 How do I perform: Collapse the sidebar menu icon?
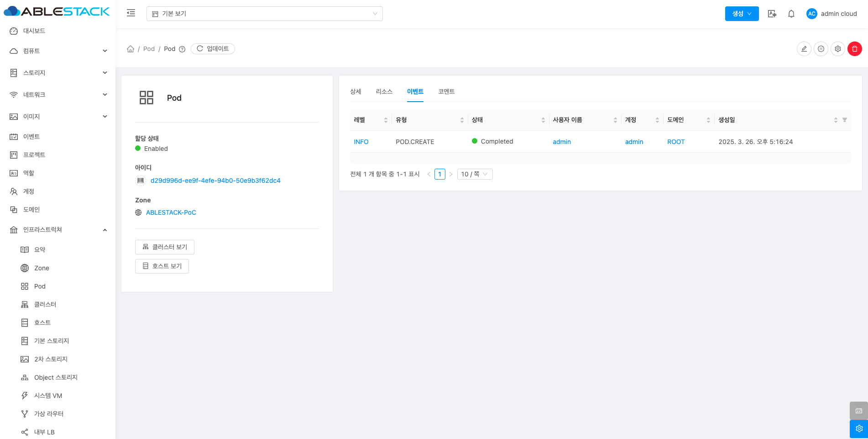coord(131,13)
